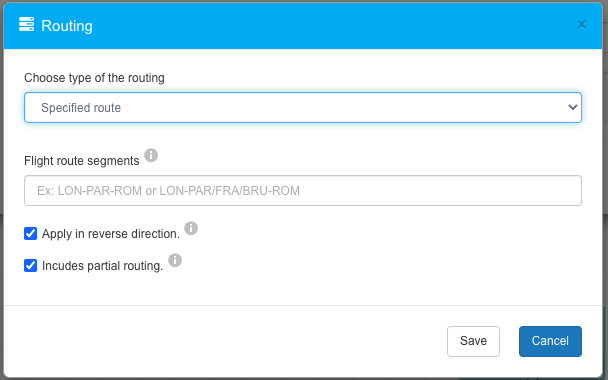Open info icon beside Flight route segments
Screen dimensions: 608x380
tap(151, 155)
